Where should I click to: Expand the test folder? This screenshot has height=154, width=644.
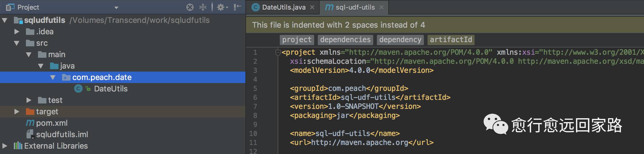pos(29,100)
